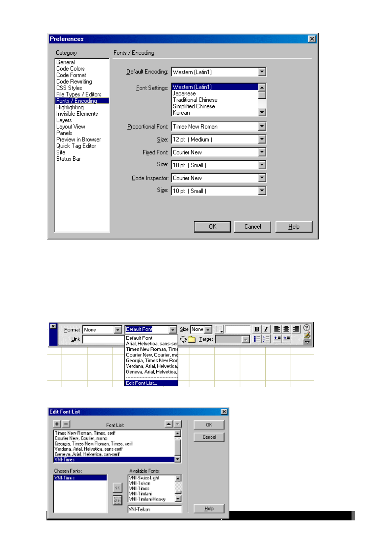Select Japanese in Font Settings list
Viewport: 392px width, 555px height.
click(x=184, y=94)
